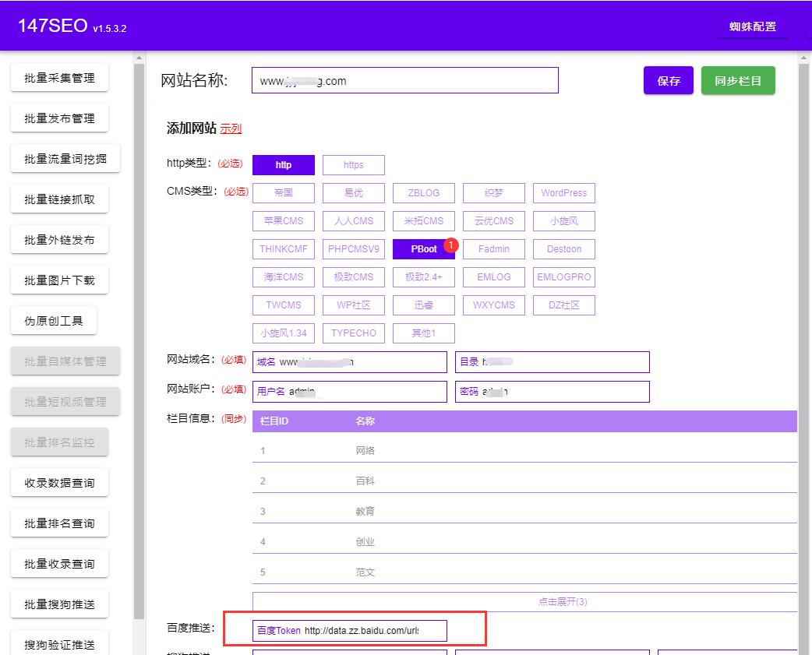The image size is (812, 655).
Task: Switch CMS type from PBoot to WordPress
Action: [563, 192]
